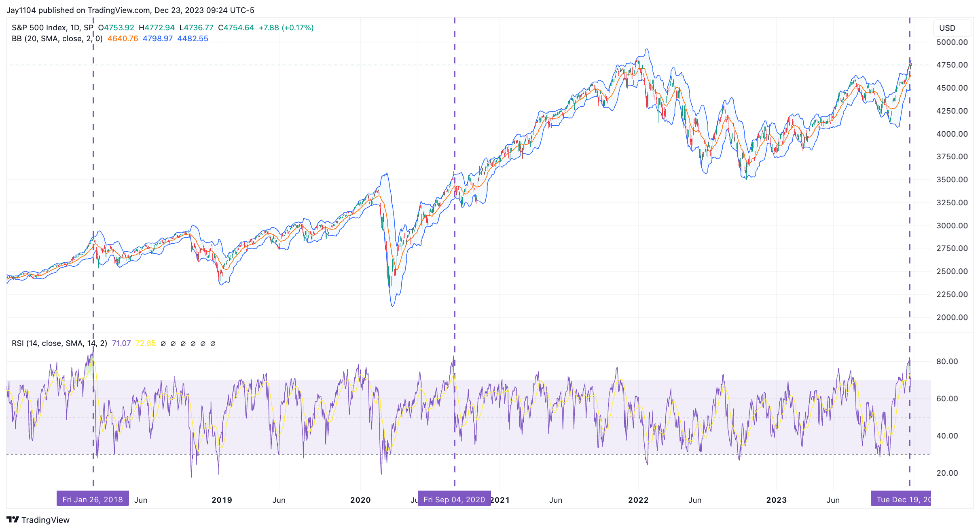Click the Fri Jan 26, 2018 date marker

click(x=93, y=499)
